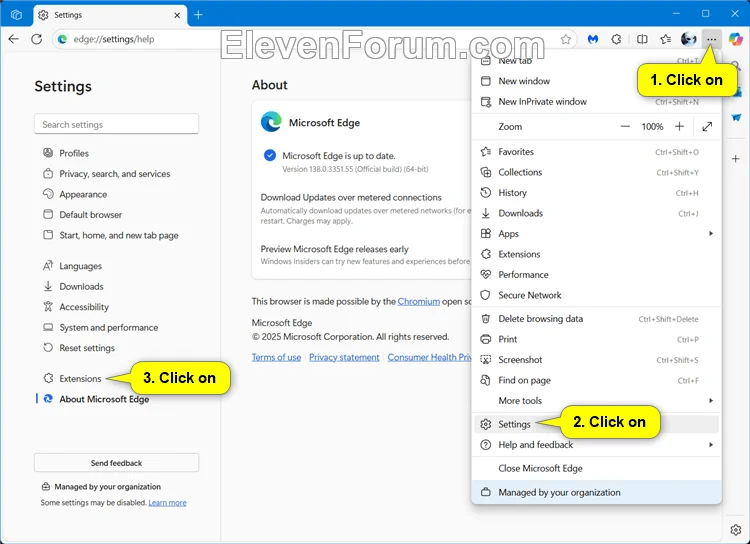This screenshot has width=750, height=544.
Task: Expand the More tools submenu
Action: pos(596,400)
